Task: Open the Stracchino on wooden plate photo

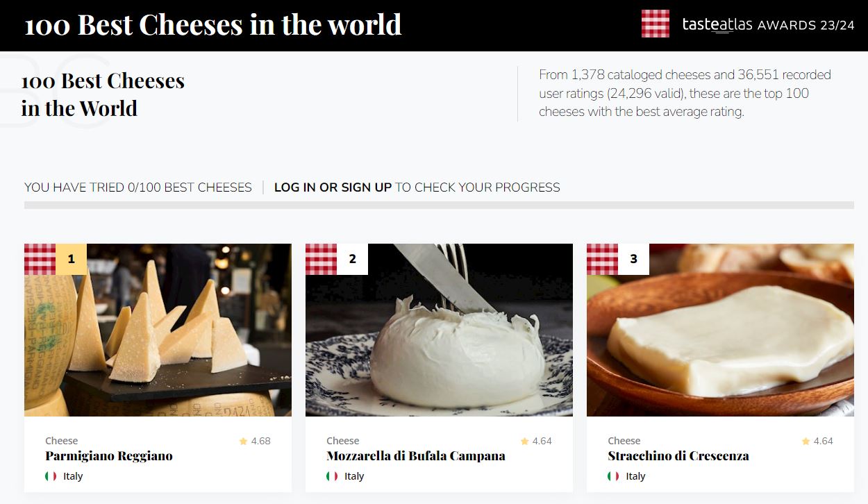Action: (x=720, y=330)
